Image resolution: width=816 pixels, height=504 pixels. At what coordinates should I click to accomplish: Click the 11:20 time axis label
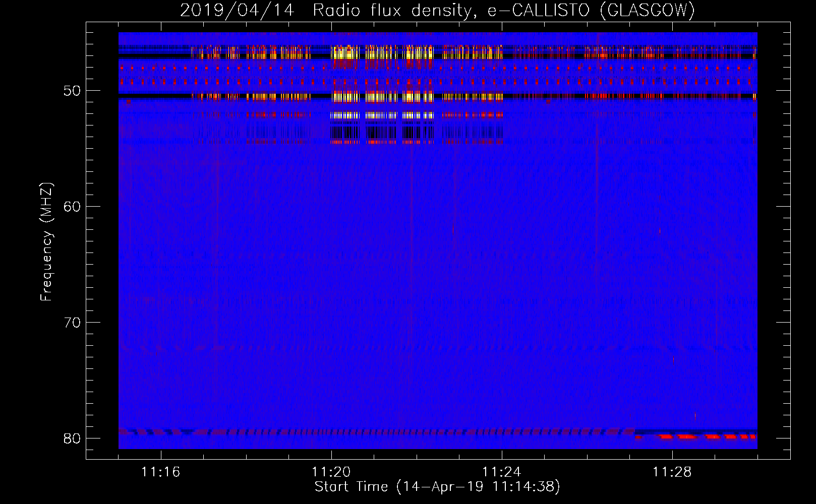coord(331,472)
